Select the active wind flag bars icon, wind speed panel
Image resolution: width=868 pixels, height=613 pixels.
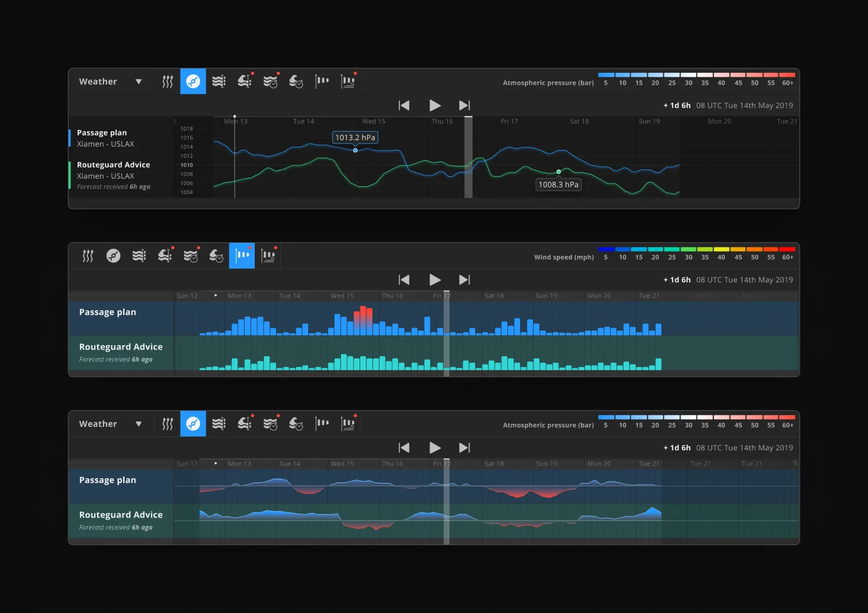pos(242,256)
